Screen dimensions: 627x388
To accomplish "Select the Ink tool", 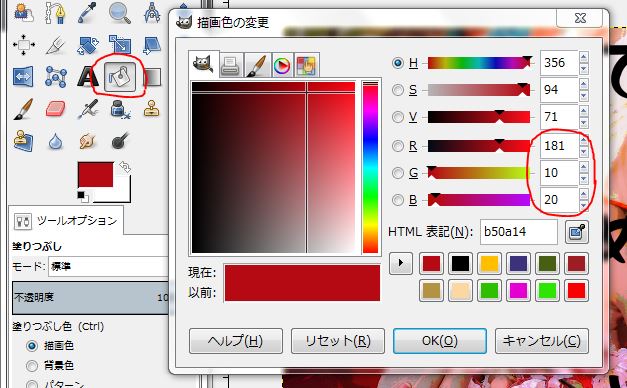I will [x=120, y=109].
